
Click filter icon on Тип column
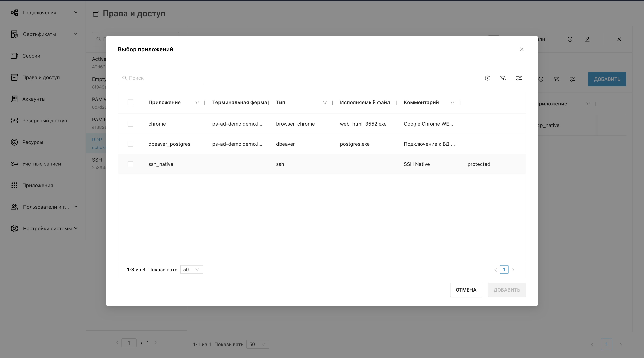pyautogui.click(x=325, y=102)
